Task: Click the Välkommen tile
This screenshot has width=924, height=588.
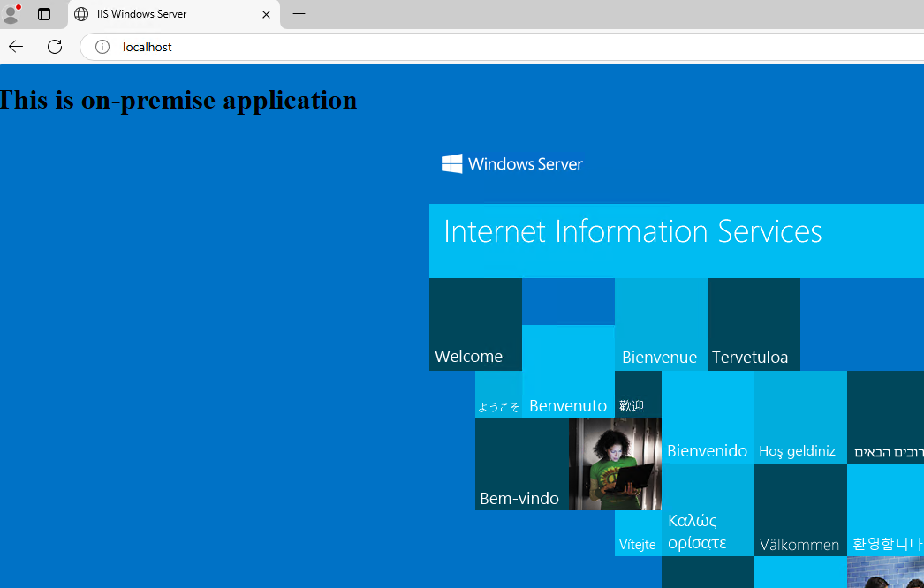Action: (800, 509)
